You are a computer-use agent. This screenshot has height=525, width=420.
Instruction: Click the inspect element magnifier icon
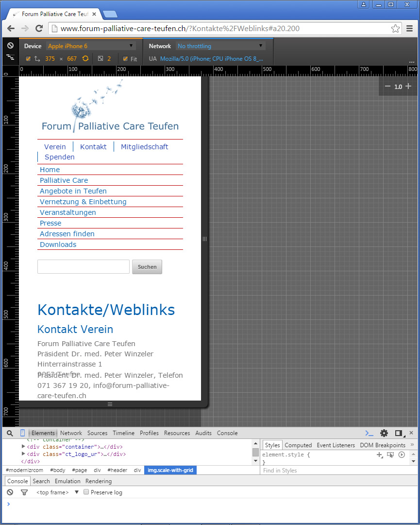10,433
